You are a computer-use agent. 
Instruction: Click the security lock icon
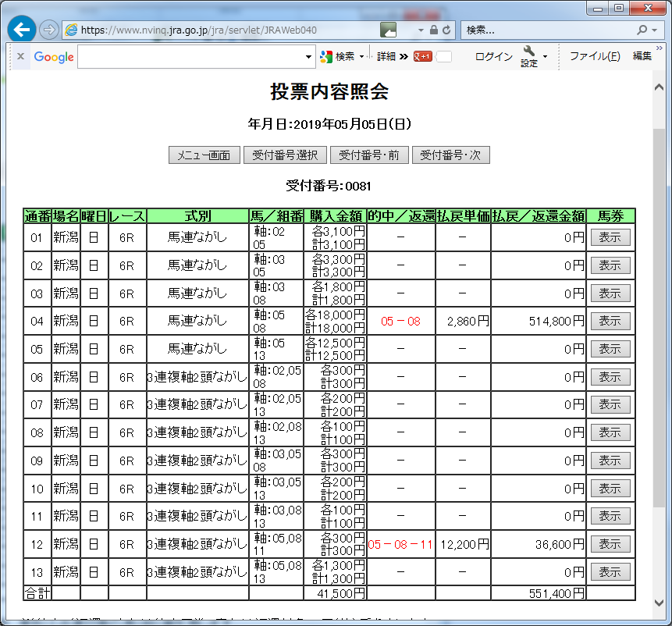point(434,30)
